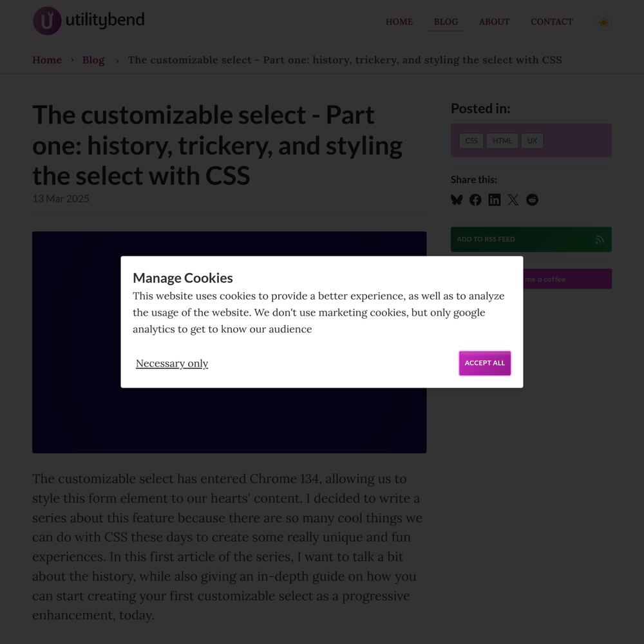Screen dimensions: 644x644
Task: Open the Blog navigation item
Action: pyautogui.click(x=446, y=22)
